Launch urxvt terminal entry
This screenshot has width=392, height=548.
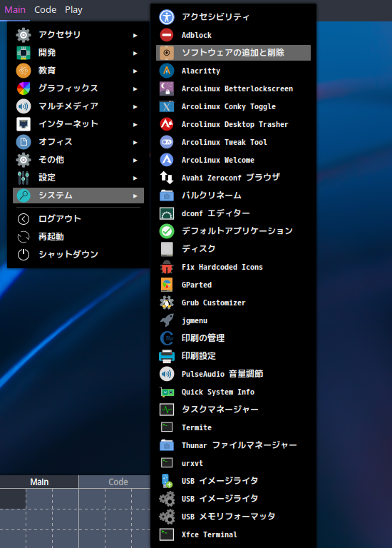click(233, 463)
